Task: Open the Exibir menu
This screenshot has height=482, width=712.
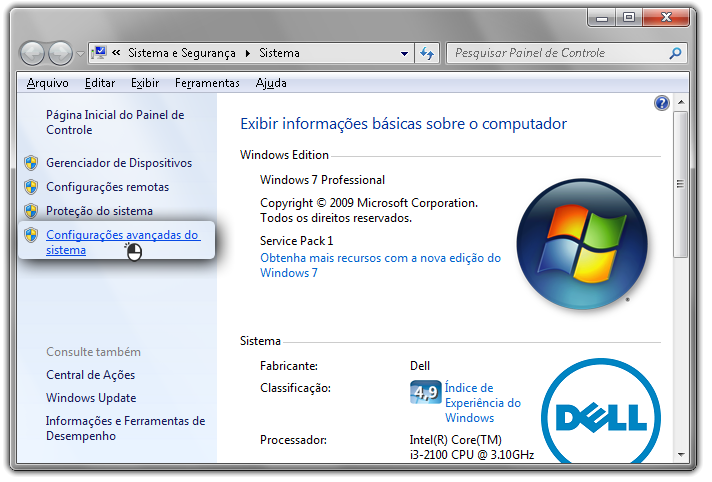Action: [x=145, y=83]
